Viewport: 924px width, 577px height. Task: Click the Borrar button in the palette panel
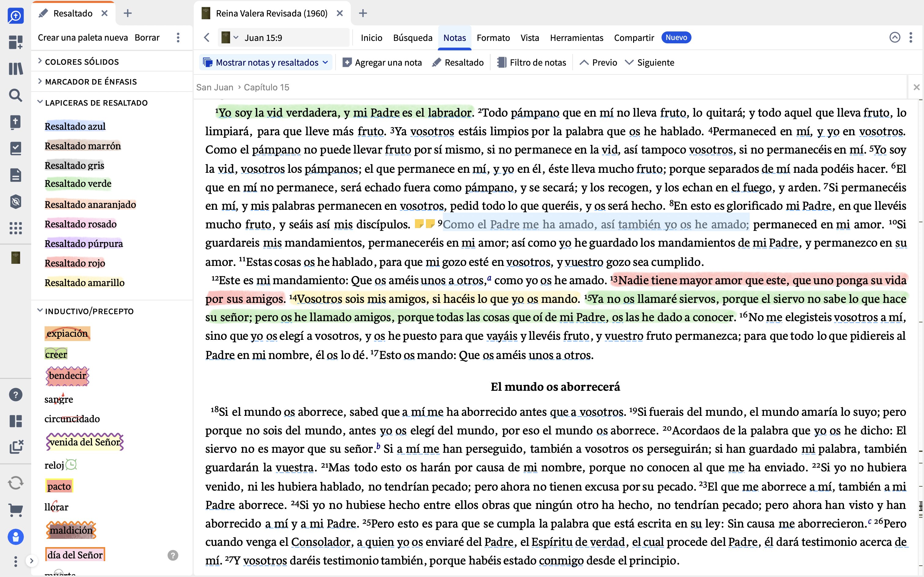coord(147,37)
